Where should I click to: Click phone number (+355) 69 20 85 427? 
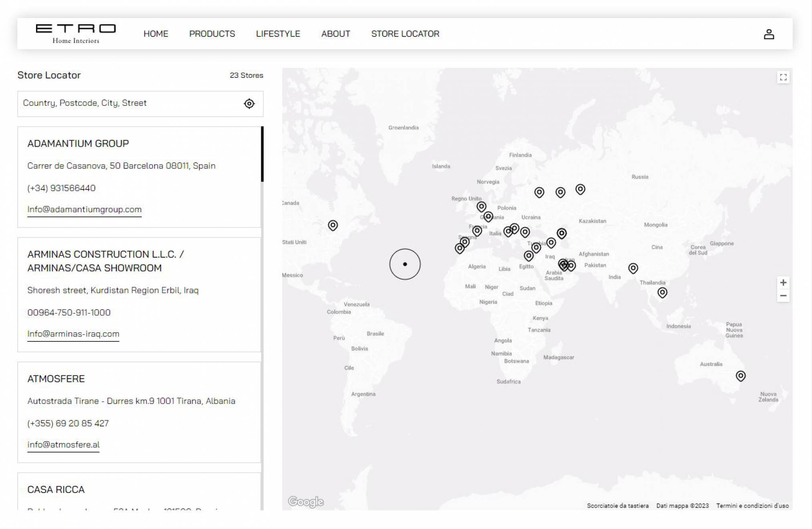tap(68, 424)
